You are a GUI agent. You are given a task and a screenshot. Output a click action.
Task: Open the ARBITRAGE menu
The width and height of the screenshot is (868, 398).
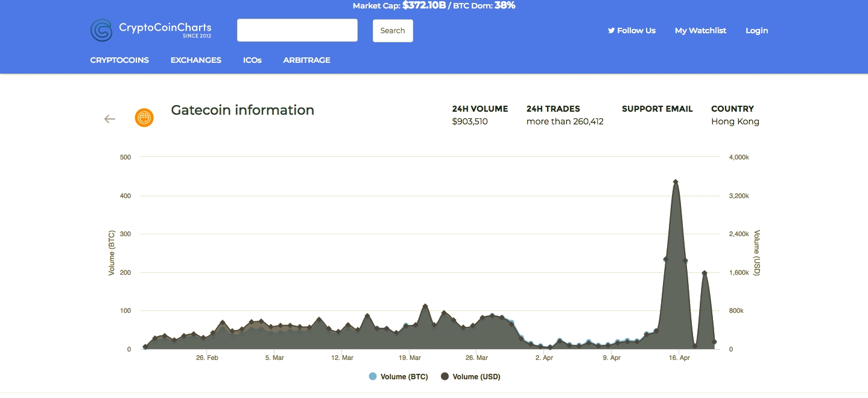306,60
